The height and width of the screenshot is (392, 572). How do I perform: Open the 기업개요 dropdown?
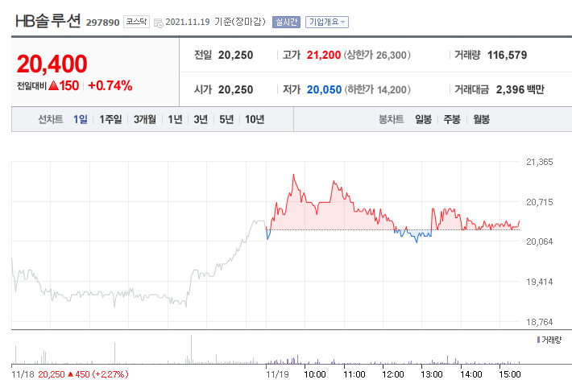(x=327, y=23)
